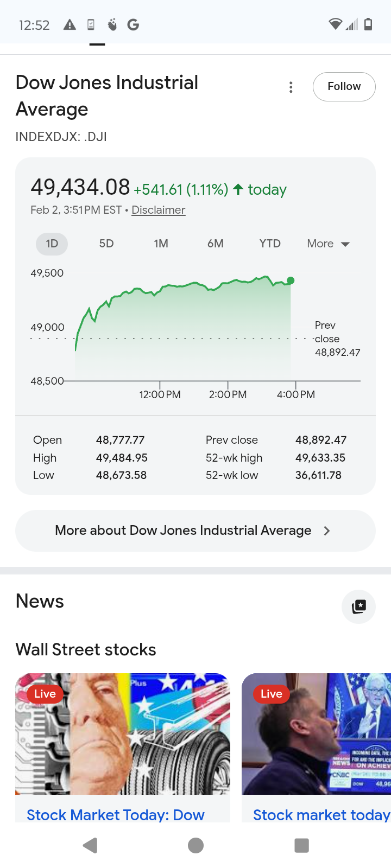This screenshot has width=391, height=868.
Task: Open the first Live news thumbnail
Action: click(123, 733)
